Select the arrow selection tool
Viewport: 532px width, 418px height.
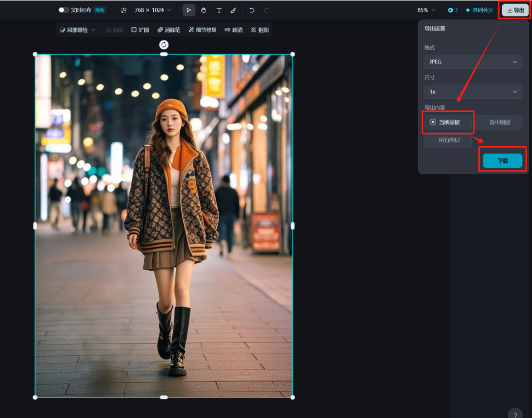click(x=189, y=10)
